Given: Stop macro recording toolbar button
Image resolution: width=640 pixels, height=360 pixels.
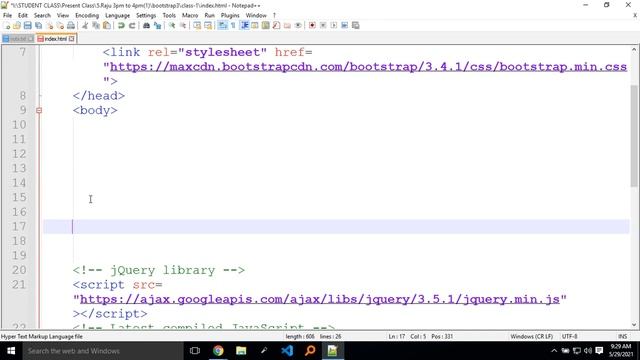Looking at the screenshot, I should pos(323,25).
